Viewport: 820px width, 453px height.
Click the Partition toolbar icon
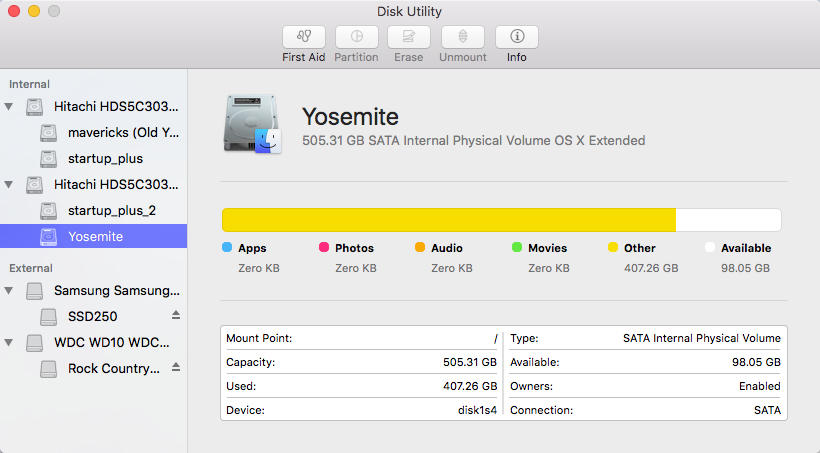(x=357, y=37)
